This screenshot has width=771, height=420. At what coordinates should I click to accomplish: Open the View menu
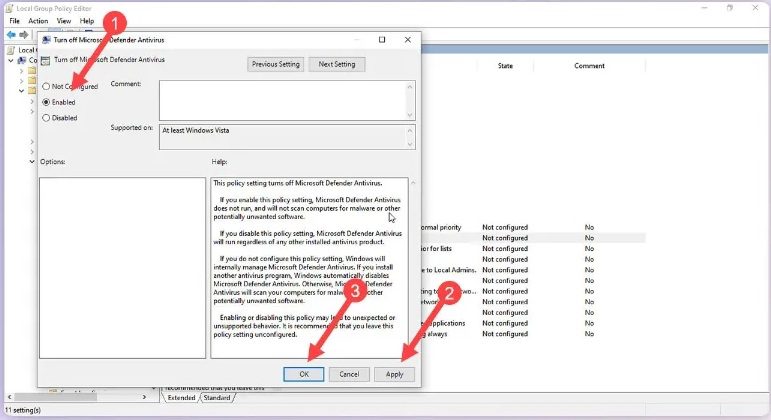[x=63, y=21]
